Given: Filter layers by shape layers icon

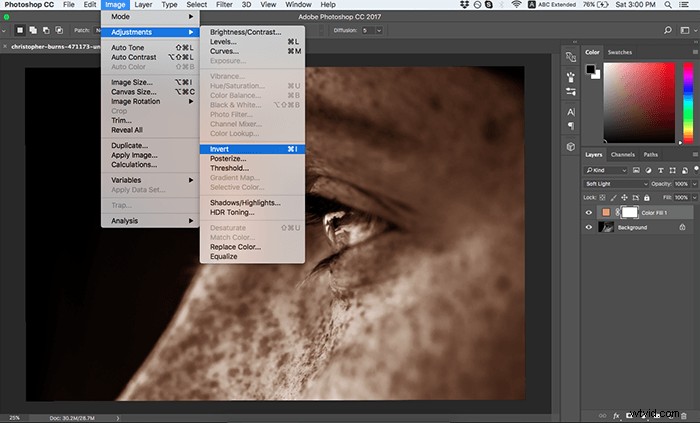Looking at the screenshot, I should coord(672,170).
